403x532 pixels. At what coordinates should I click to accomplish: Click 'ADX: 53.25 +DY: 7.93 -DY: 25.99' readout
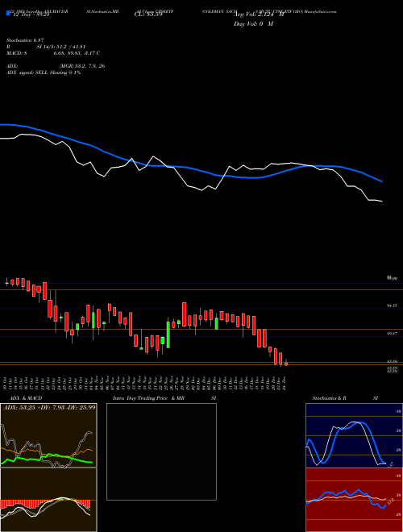pos(49,407)
